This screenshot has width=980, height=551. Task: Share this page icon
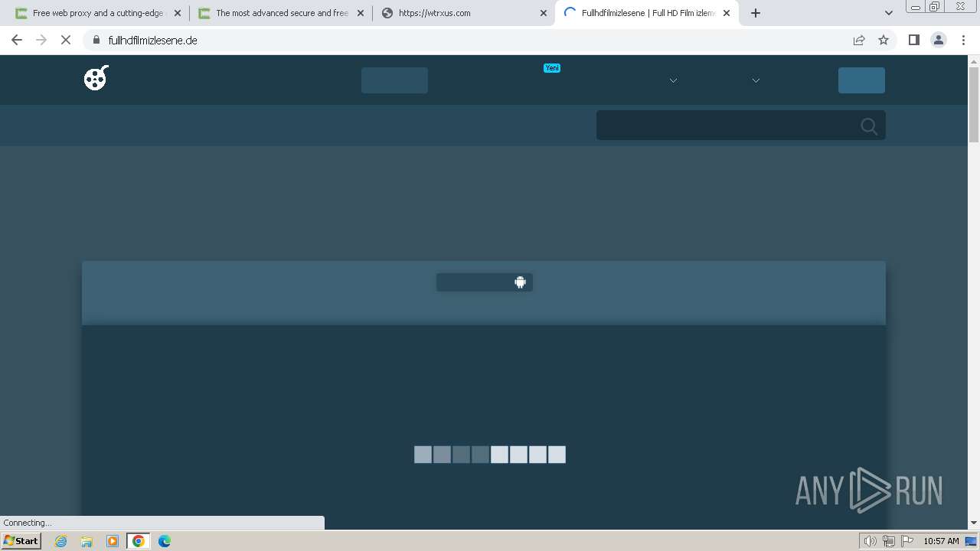coord(859,40)
